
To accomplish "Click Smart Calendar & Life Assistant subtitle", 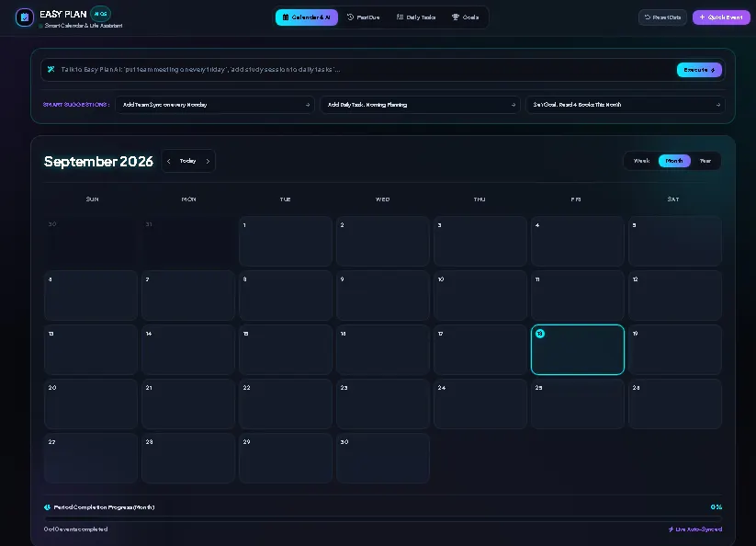I will pyautogui.click(x=84, y=26).
